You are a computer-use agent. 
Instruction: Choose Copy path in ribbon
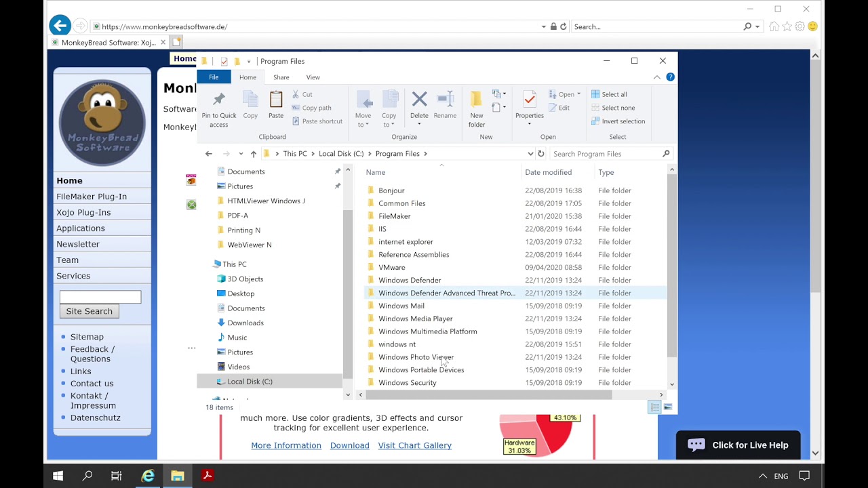[311, 108]
